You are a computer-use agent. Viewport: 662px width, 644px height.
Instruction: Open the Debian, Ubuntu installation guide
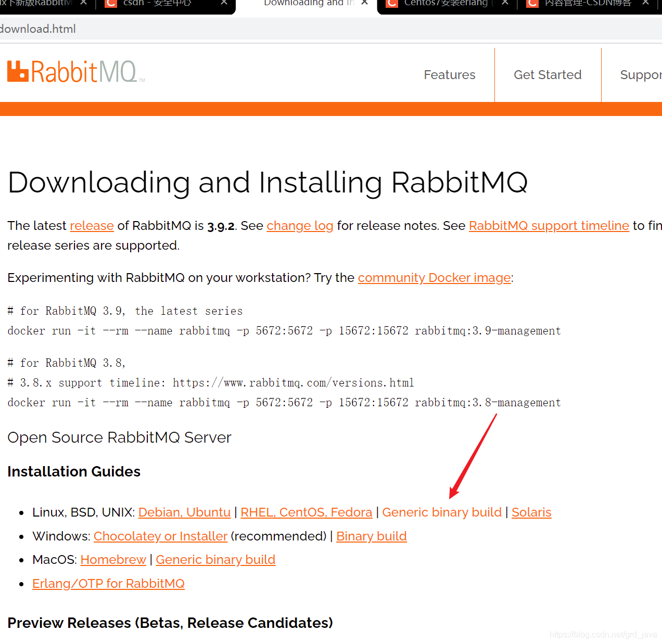184,512
